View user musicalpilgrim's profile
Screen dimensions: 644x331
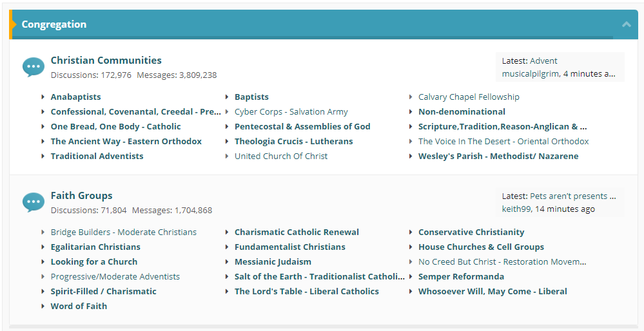(531, 74)
